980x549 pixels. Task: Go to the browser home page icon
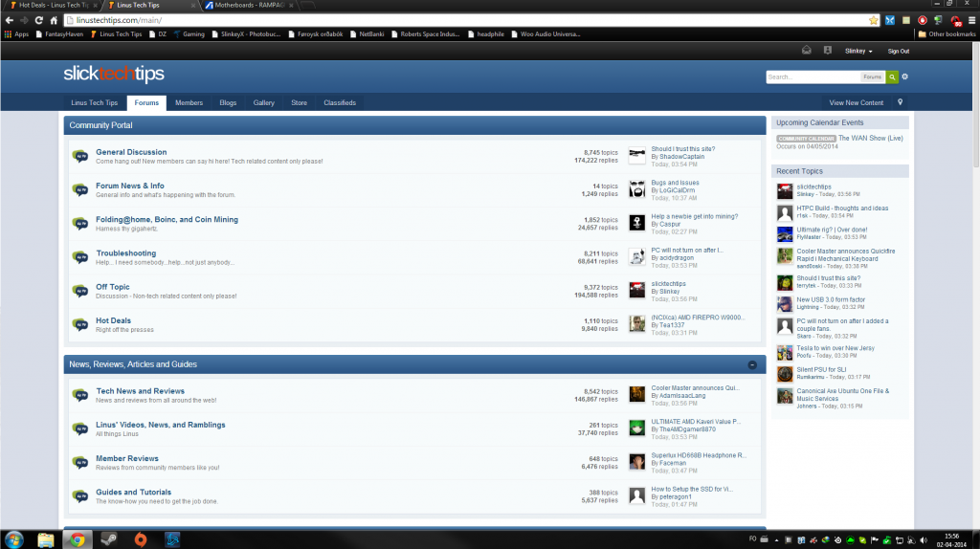[x=54, y=21]
